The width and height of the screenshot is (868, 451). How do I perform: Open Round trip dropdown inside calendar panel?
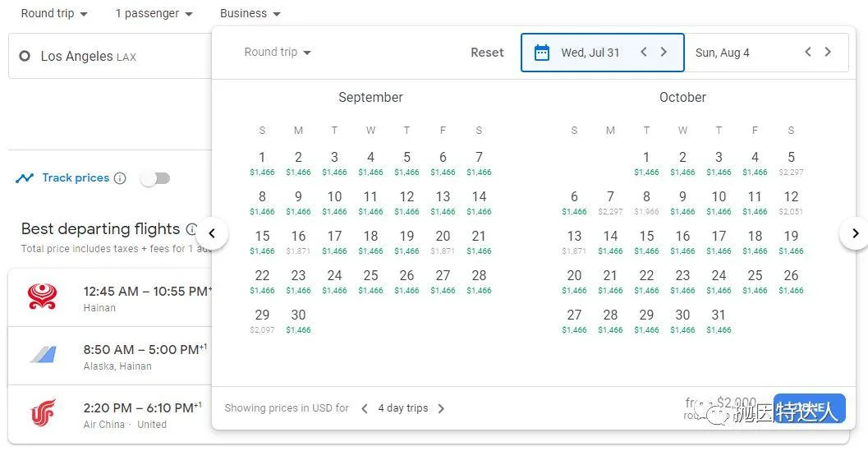tap(278, 52)
